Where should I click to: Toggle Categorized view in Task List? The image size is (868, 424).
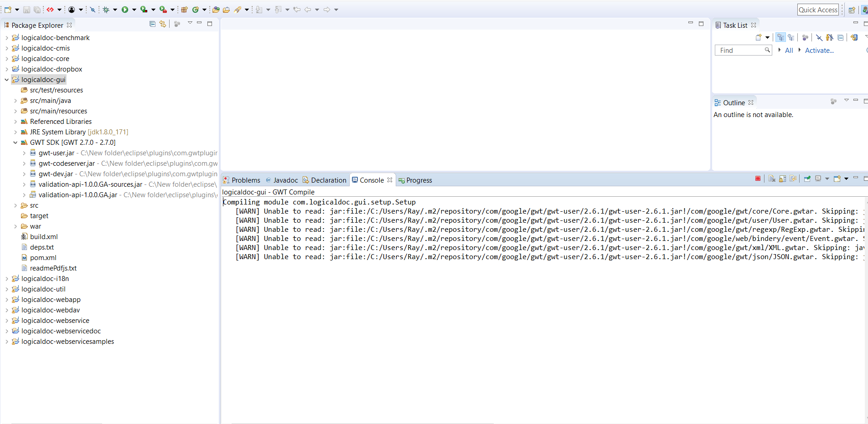pyautogui.click(x=781, y=37)
